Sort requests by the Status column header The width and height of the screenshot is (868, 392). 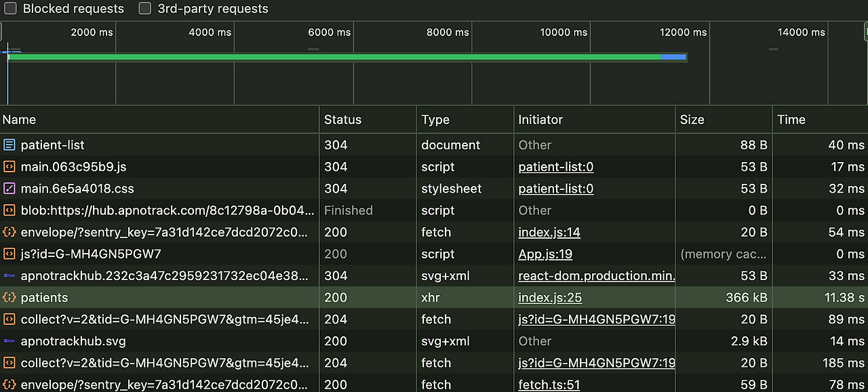(368, 119)
